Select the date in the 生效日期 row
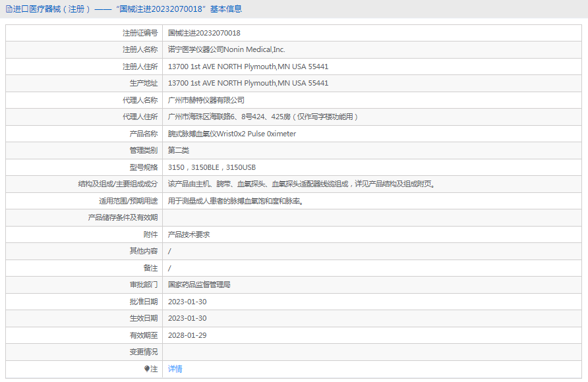The width and height of the screenshot is (588, 382). tap(187, 318)
